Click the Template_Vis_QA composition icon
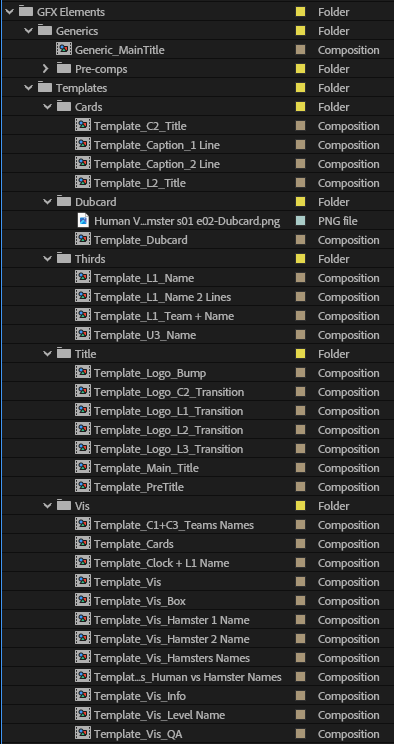The height and width of the screenshot is (744, 394). coord(83,733)
